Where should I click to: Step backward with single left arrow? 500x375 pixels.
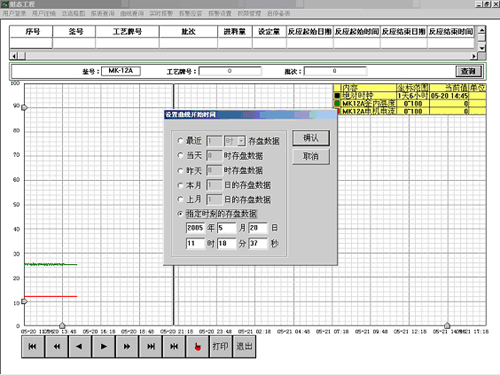click(x=80, y=347)
